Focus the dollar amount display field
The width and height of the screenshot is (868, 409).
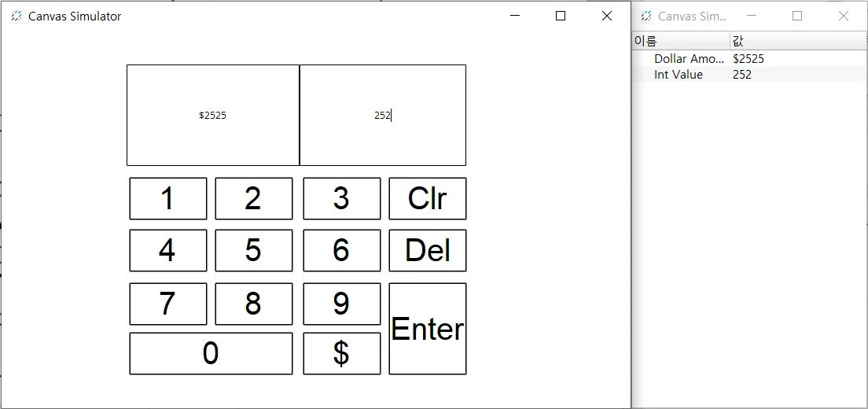(212, 115)
